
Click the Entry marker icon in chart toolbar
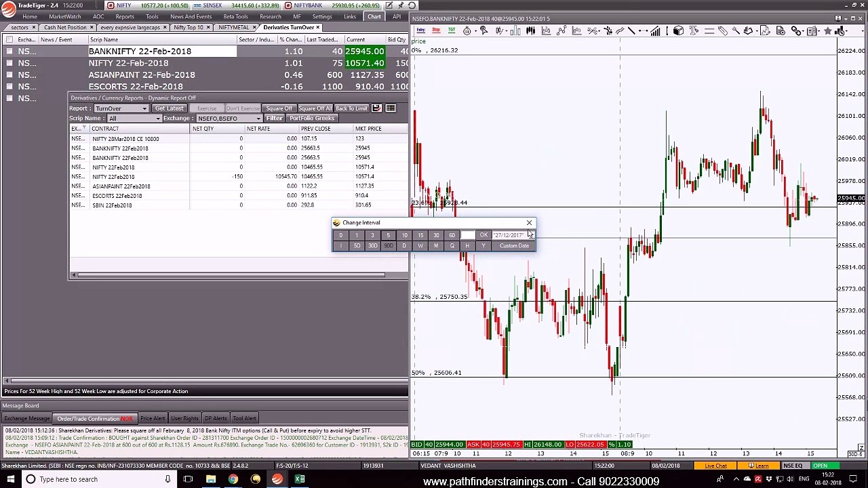tap(421, 30)
